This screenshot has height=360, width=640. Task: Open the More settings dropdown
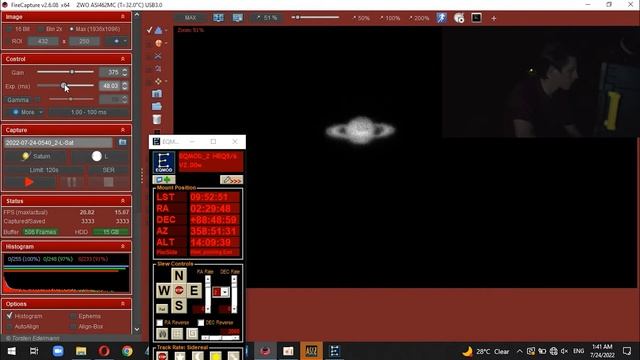pyautogui.click(x=26, y=112)
